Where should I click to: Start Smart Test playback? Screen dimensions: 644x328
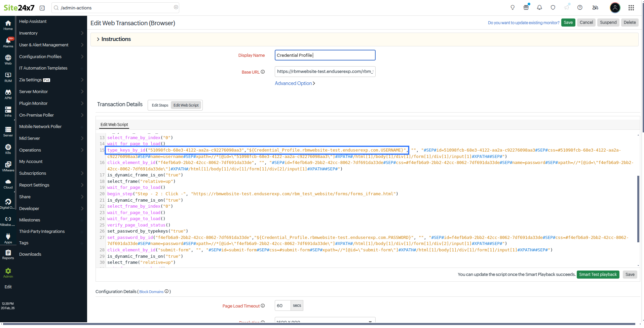coord(598,274)
